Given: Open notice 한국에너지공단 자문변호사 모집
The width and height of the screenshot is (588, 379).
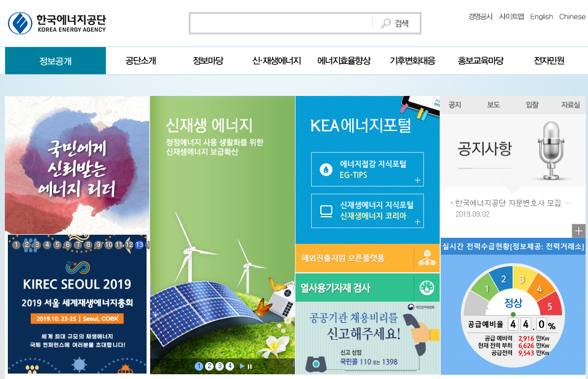Looking at the screenshot, I should pyautogui.click(x=513, y=203).
